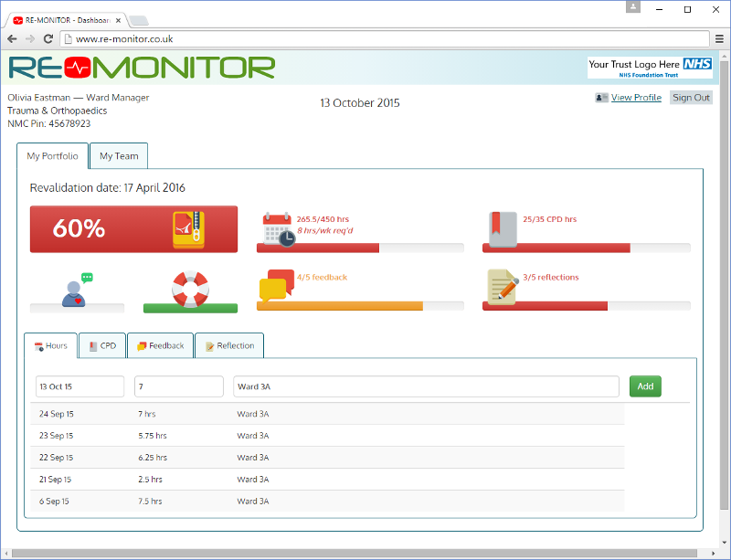
Task: Click the 23 Sep 15 row
Action: click(327, 436)
